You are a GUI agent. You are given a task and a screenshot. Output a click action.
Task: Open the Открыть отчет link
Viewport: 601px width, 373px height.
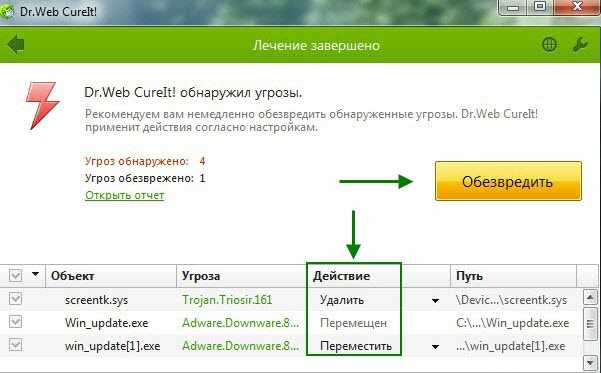tap(125, 195)
